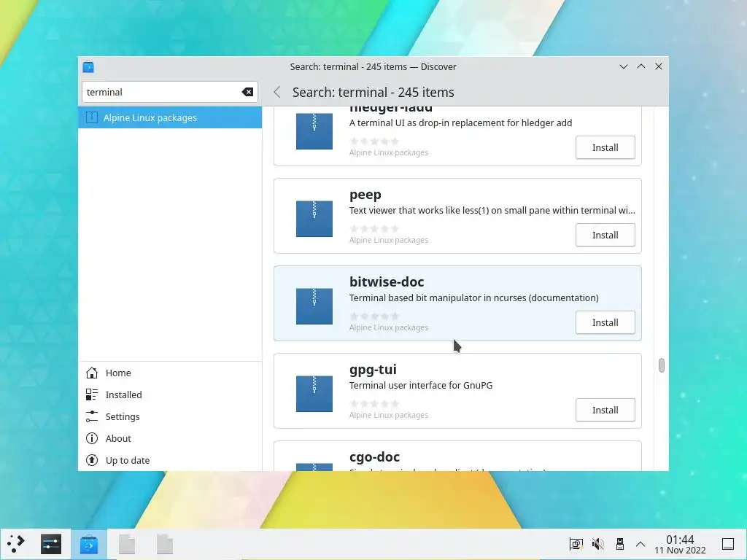Click the peep star rating
This screenshot has width=747, height=560.
point(374,228)
